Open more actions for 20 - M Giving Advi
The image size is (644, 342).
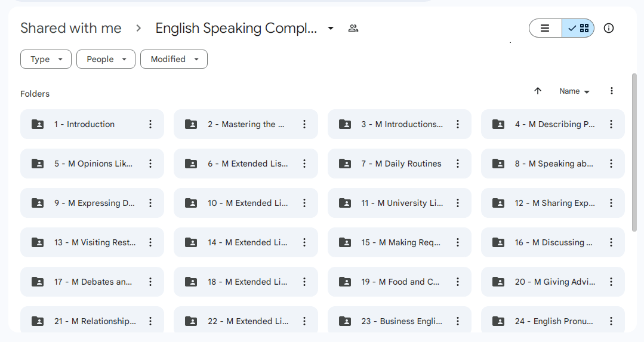611,282
